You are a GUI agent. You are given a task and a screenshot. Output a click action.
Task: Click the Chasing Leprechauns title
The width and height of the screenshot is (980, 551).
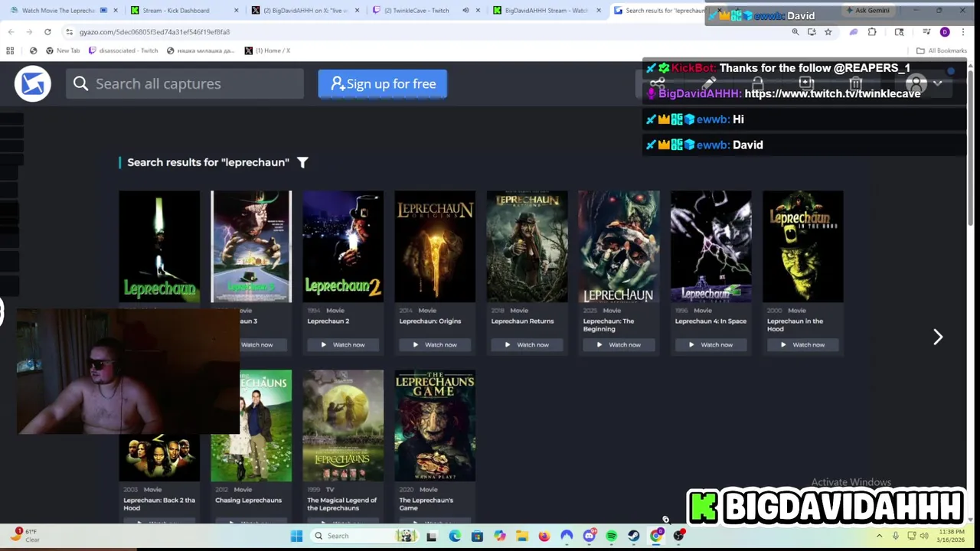(x=249, y=500)
